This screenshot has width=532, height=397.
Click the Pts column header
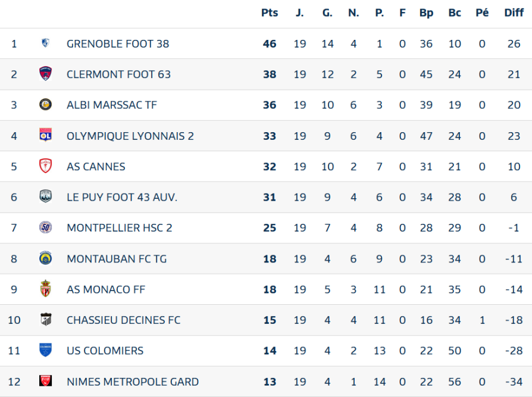point(270,13)
